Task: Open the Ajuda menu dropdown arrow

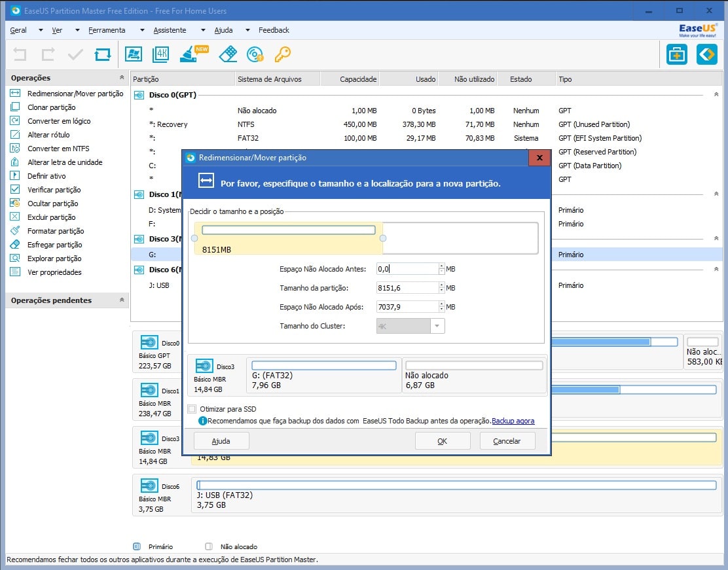Action: [x=247, y=30]
